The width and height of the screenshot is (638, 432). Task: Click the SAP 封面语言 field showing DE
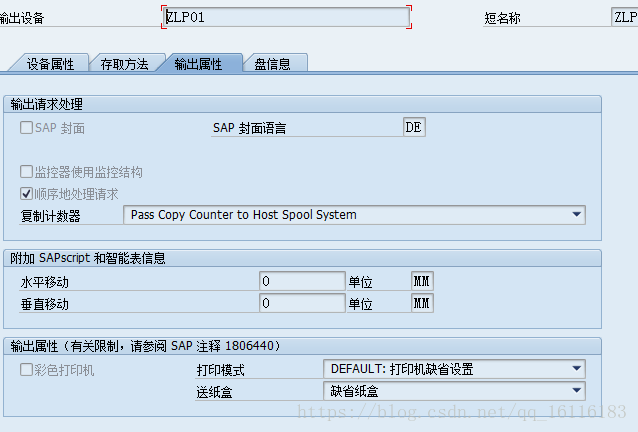[x=414, y=127]
